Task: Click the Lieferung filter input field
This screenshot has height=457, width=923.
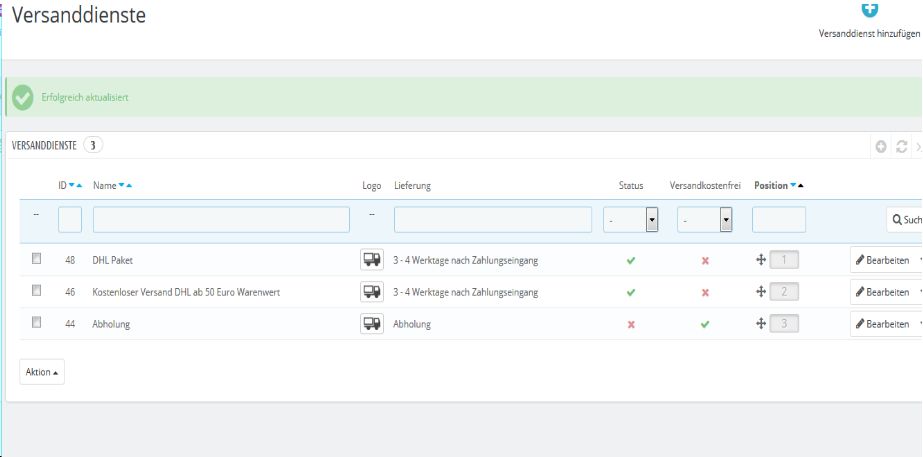Action: tap(492, 220)
